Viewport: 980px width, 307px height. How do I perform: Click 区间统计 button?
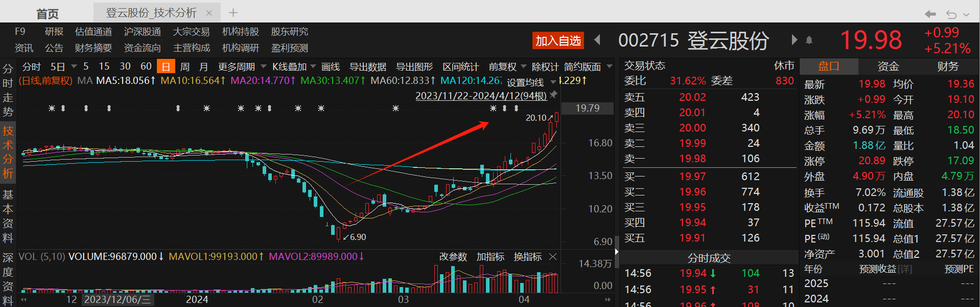tap(461, 67)
